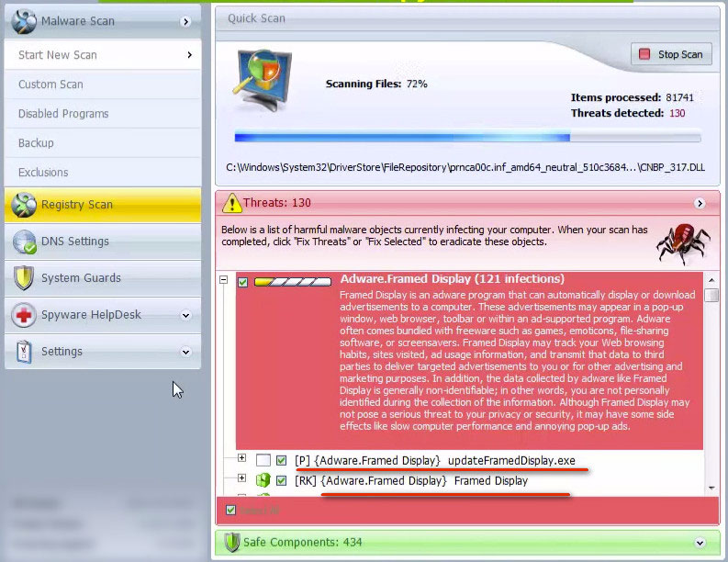728x562 pixels.
Task: Click the Settings clipboard icon
Action: [24, 352]
